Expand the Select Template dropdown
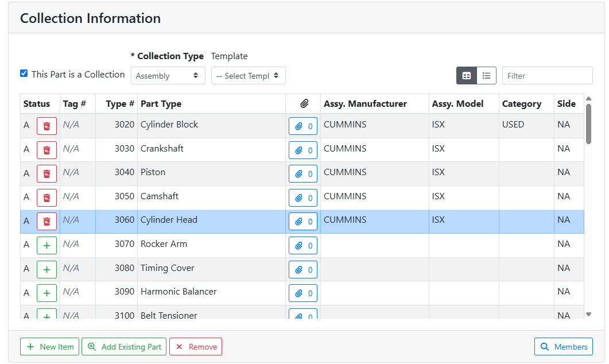 click(x=248, y=76)
